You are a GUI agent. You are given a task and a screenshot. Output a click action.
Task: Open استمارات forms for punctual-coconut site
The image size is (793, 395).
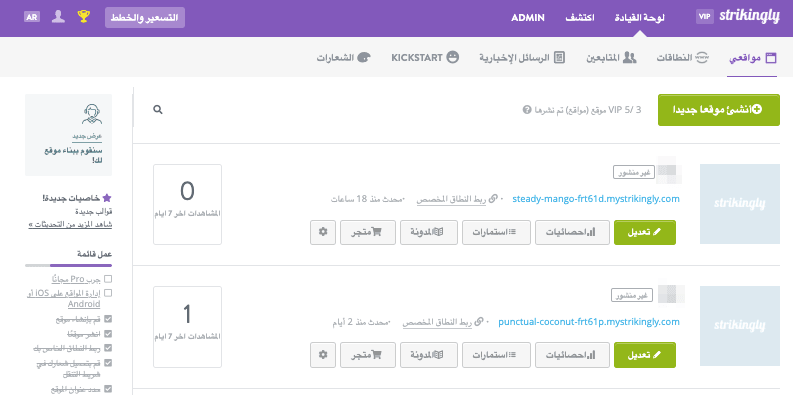click(x=497, y=355)
